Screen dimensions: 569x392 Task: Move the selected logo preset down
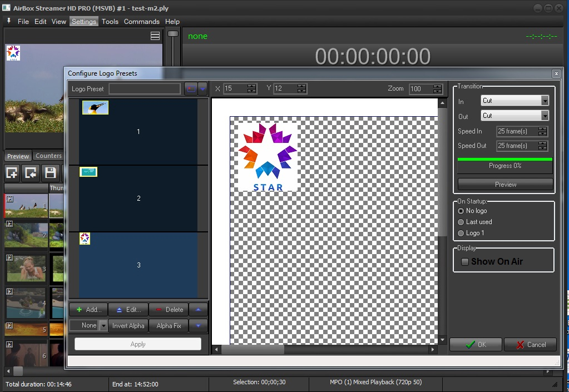point(198,326)
